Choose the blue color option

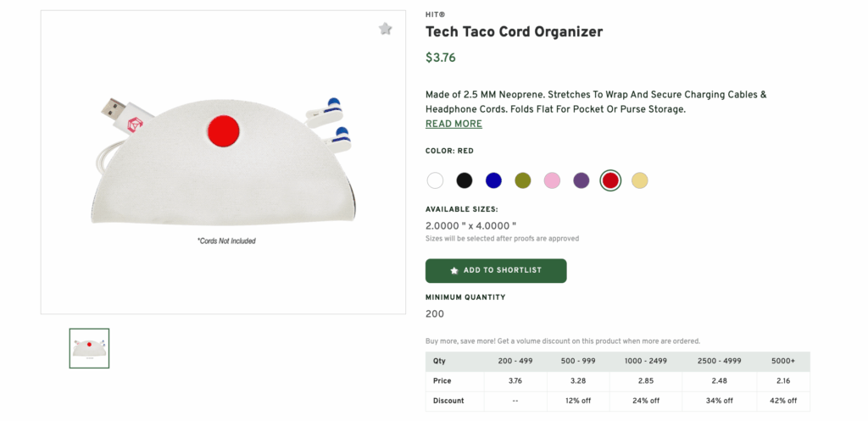coord(493,180)
